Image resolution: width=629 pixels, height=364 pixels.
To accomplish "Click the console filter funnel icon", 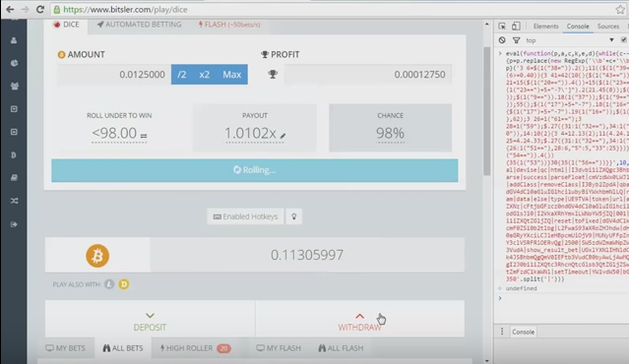I will (516, 40).
